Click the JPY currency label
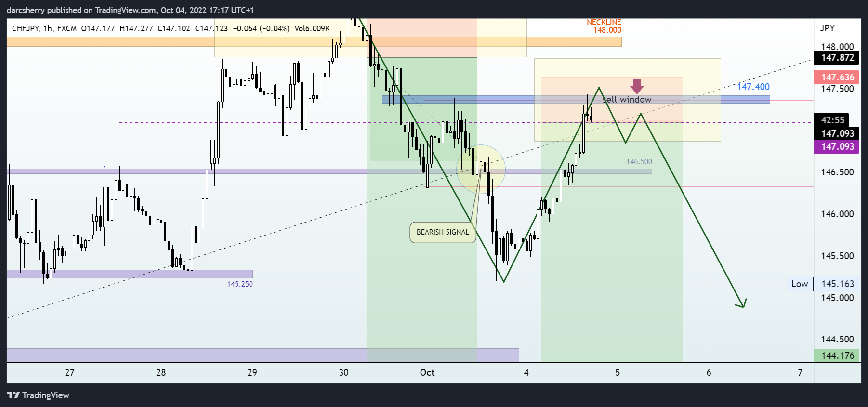 pyautogui.click(x=828, y=28)
